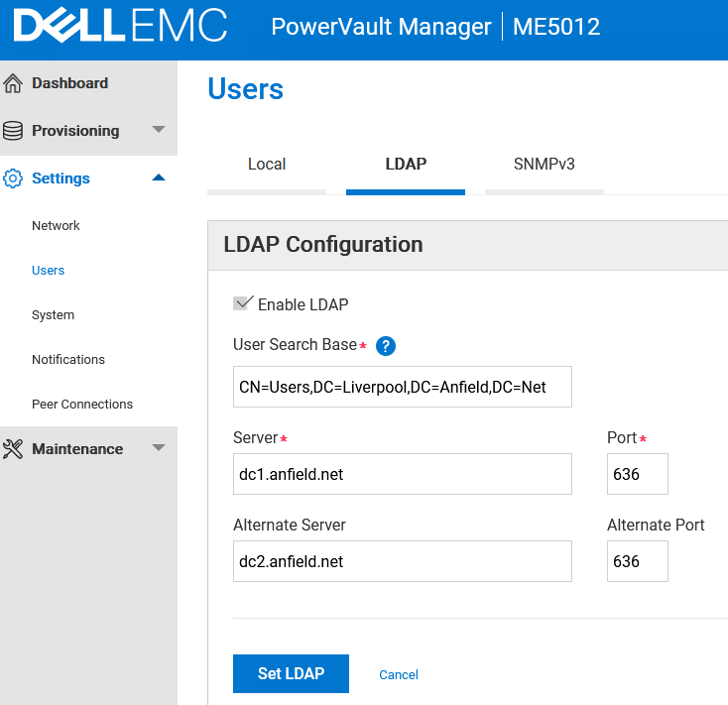Expand the Maintenance menu arrow
This screenshot has height=705, width=728.
pyautogui.click(x=159, y=448)
